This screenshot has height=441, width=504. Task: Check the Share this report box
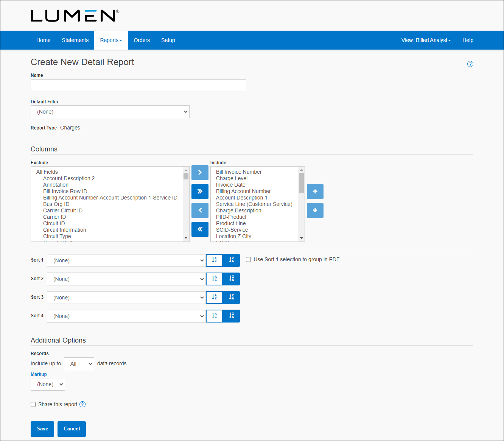[33, 405]
